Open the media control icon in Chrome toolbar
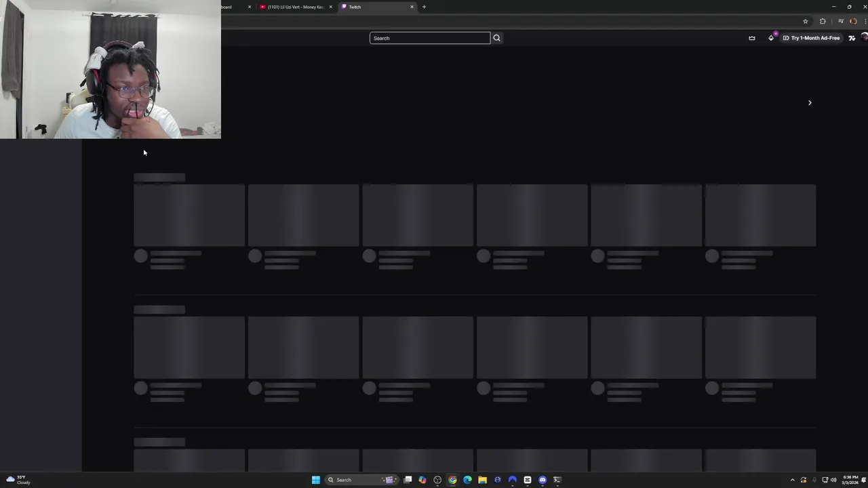This screenshot has width=868, height=488. (841, 21)
